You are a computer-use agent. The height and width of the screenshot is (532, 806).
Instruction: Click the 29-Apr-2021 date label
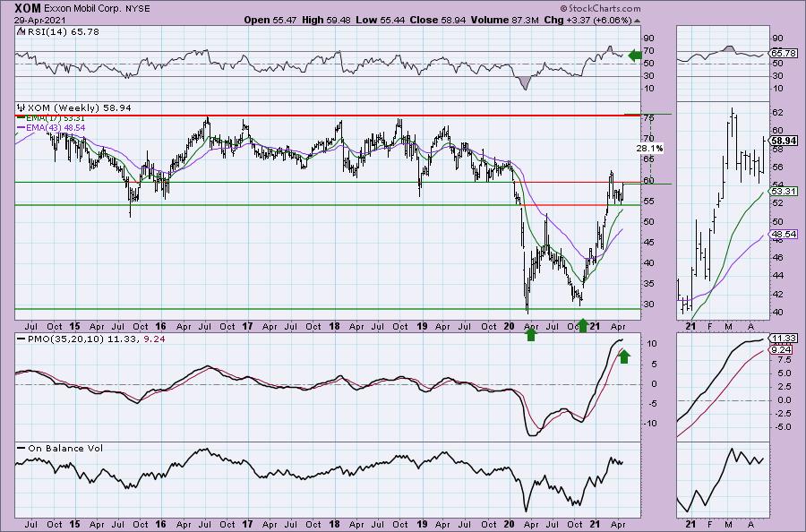(39, 21)
